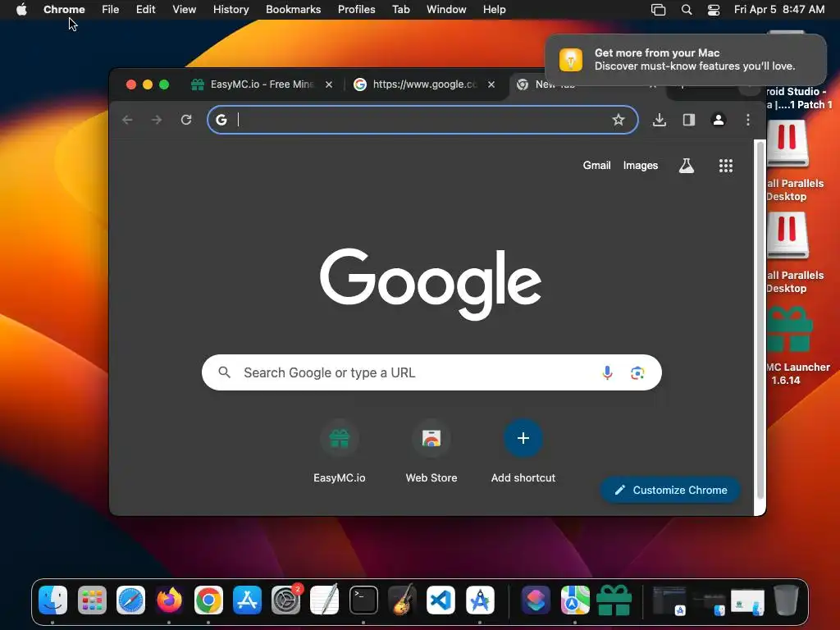Open the Window menu
840x630 pixels.
446,10
